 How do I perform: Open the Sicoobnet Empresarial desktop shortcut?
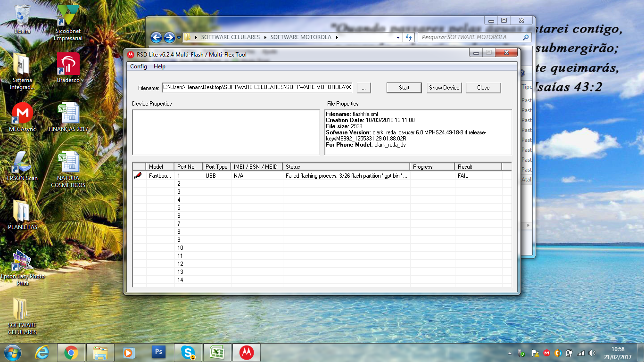coord(68,23)
